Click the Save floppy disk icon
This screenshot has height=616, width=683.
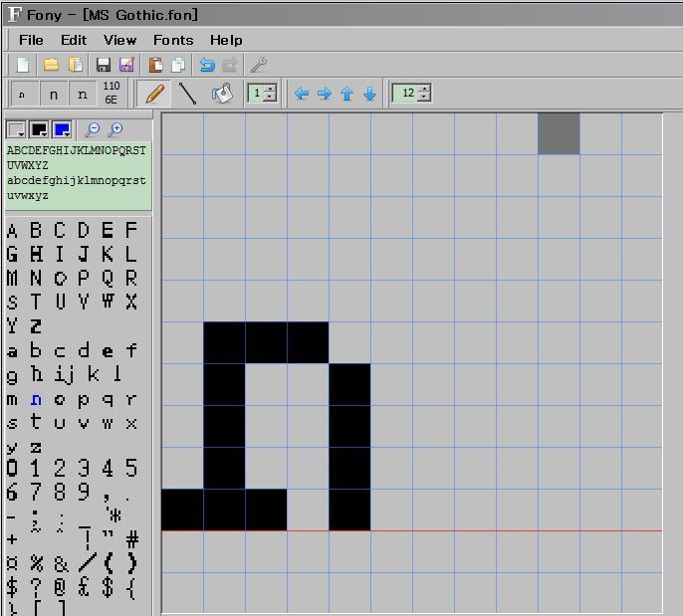click(103, 65)
